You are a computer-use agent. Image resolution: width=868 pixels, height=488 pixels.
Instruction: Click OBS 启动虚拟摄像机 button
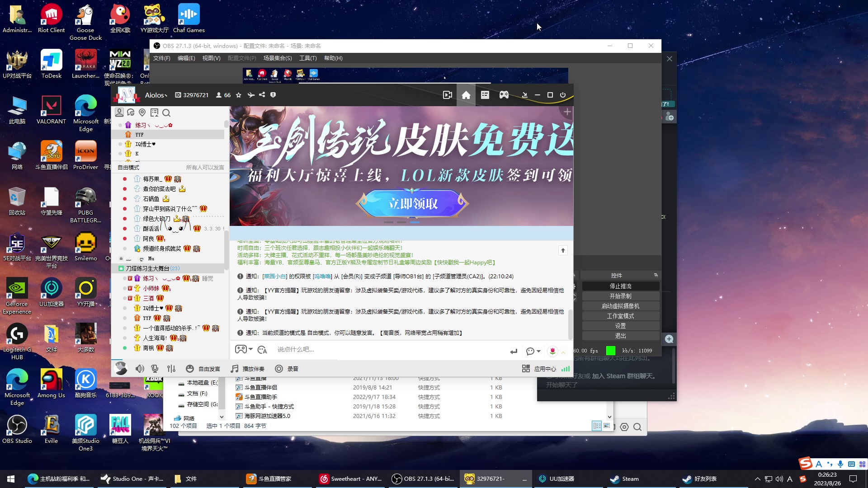[x=620, y=306]
